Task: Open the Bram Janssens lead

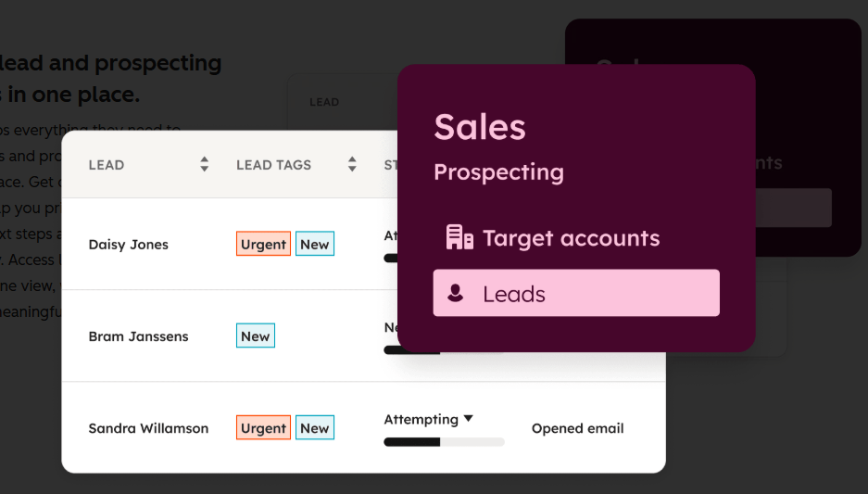Action: click(x=138, y=336)
